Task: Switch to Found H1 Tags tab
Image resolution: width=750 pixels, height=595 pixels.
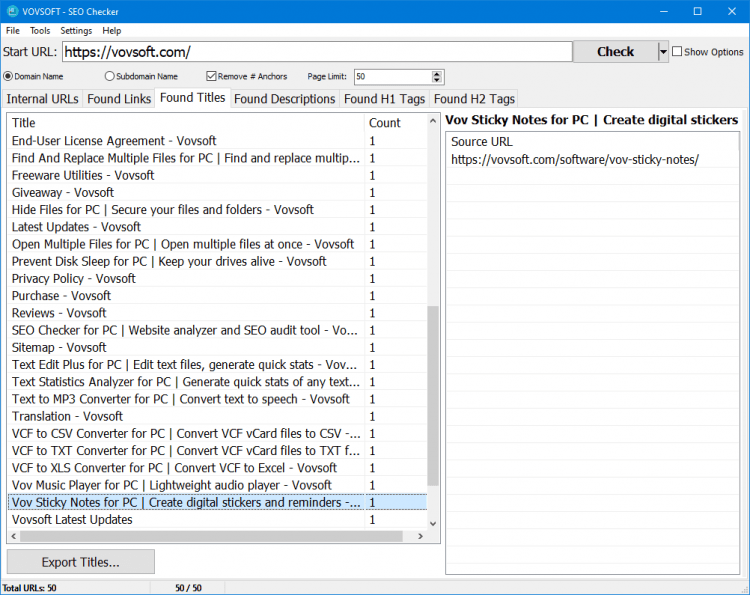Action: point(384,99)
